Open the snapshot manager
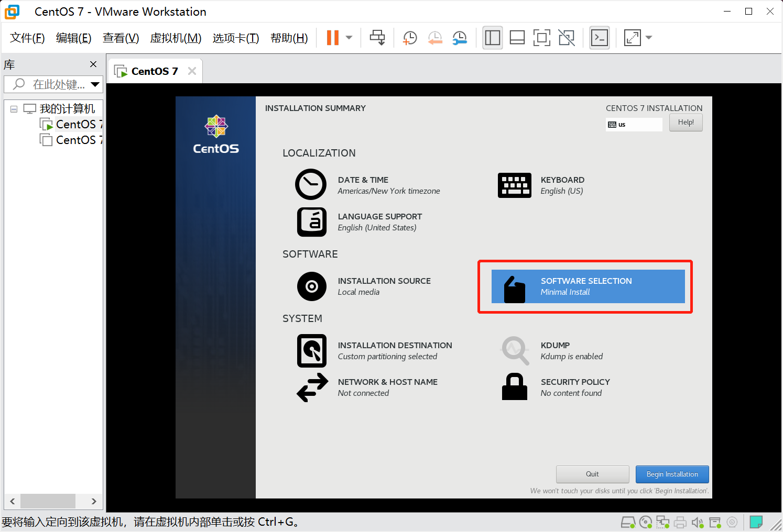The height and width of the screenshot is (532, 783). tap(460, 38)
